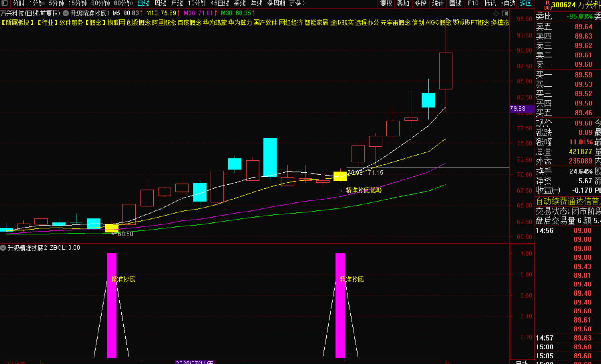Open the 多周期 multi-period view
The height and width of the screenshot is (364, 601).
276,4
